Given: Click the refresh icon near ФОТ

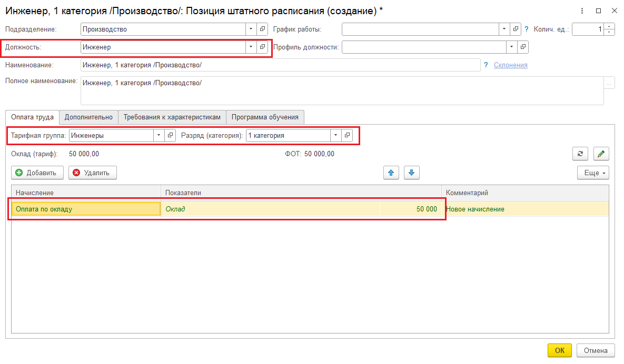Looking at the screenshot, I should [x=580, y=154].
